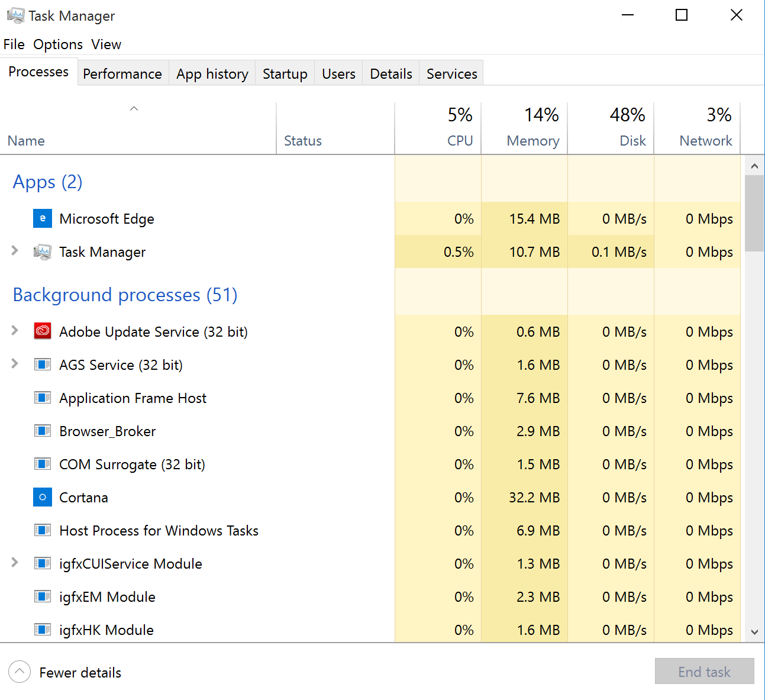Click the COM Surrogate process icon
Screen dimensions: 765x700
coord(42,464)
